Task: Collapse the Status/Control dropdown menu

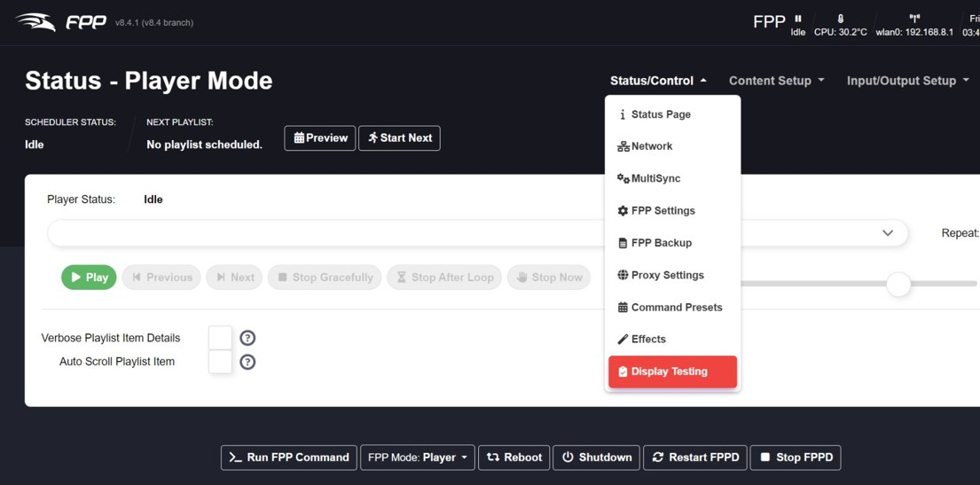Action: tap(658, 81)
